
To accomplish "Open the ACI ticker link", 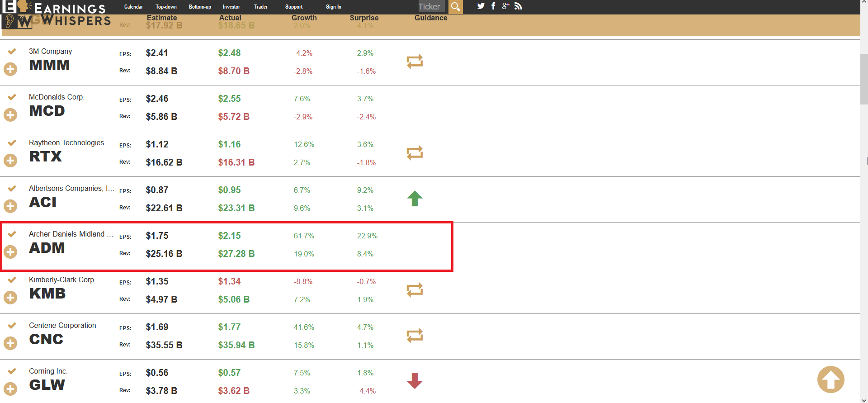I will click(43, 202).
